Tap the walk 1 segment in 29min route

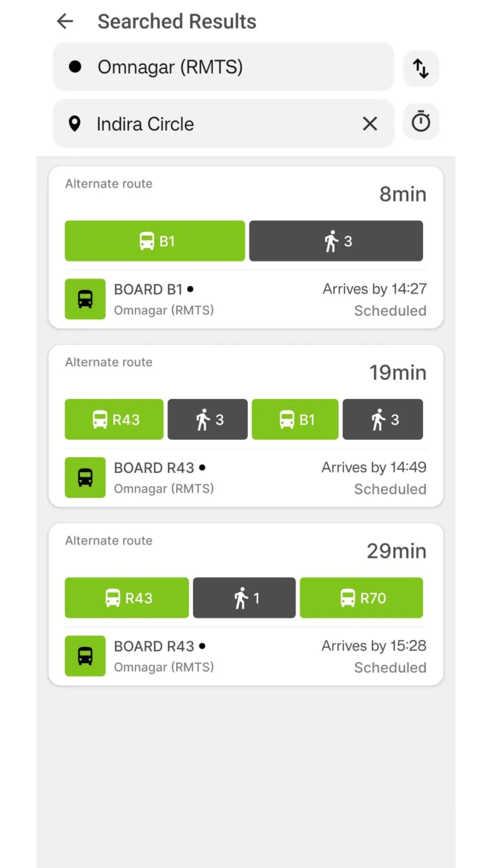tap(244, 598)
